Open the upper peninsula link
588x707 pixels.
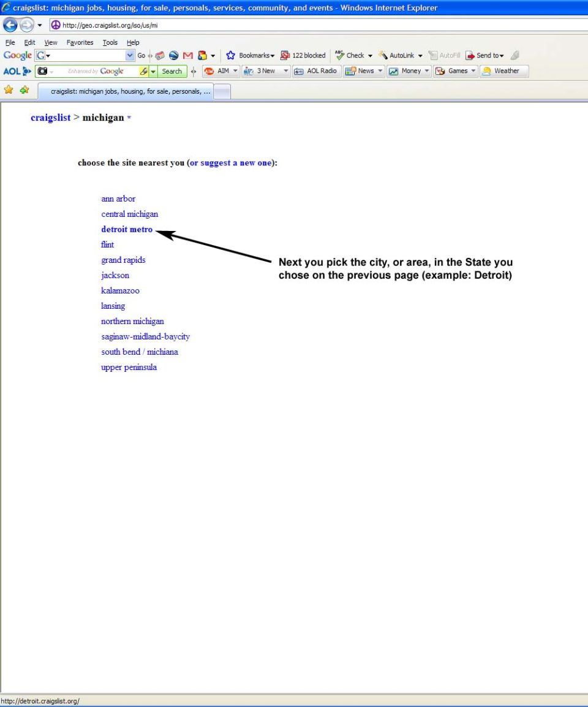[129, 368]
